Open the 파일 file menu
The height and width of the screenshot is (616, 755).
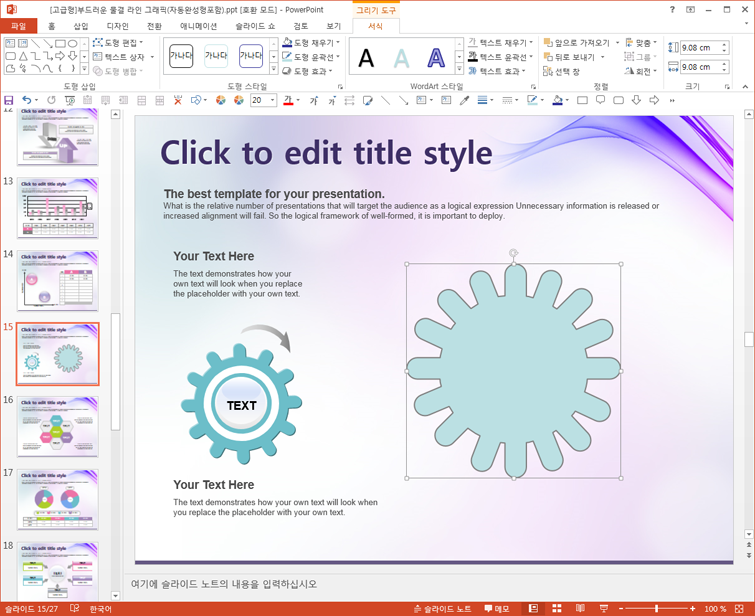pyautogui.click(x=19, y=26)
